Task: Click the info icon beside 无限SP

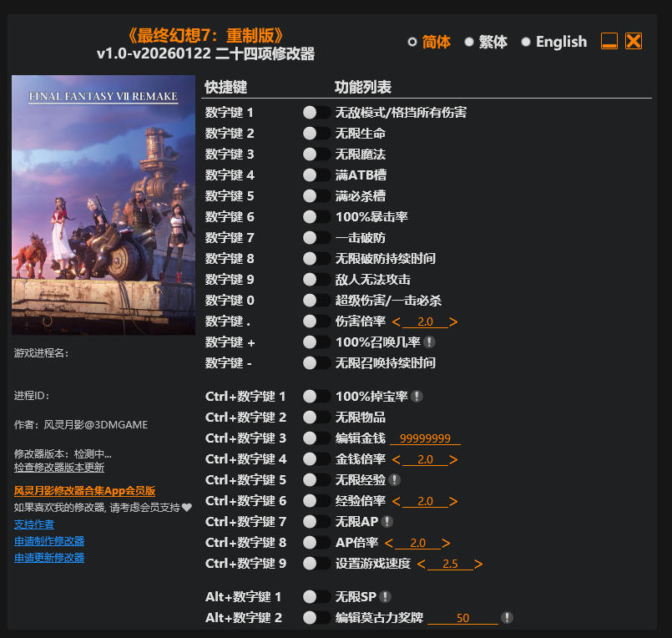Action: click(385, 597)
